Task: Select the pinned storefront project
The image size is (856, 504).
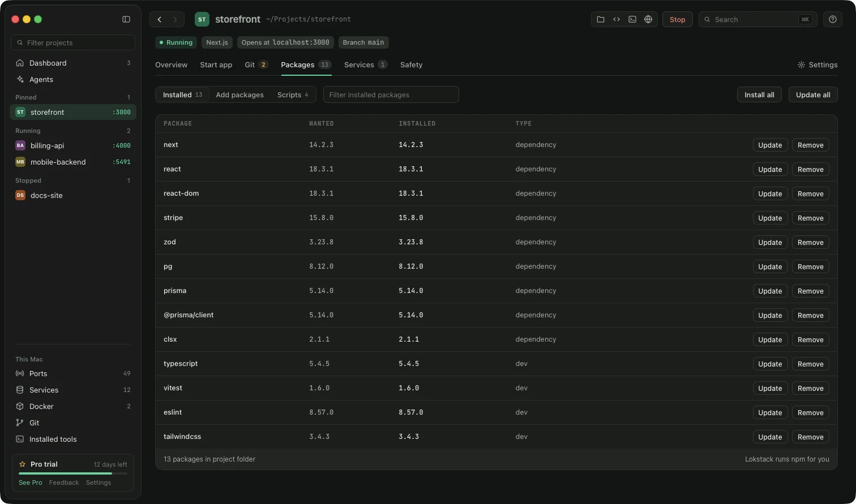Action: (73, 112)
